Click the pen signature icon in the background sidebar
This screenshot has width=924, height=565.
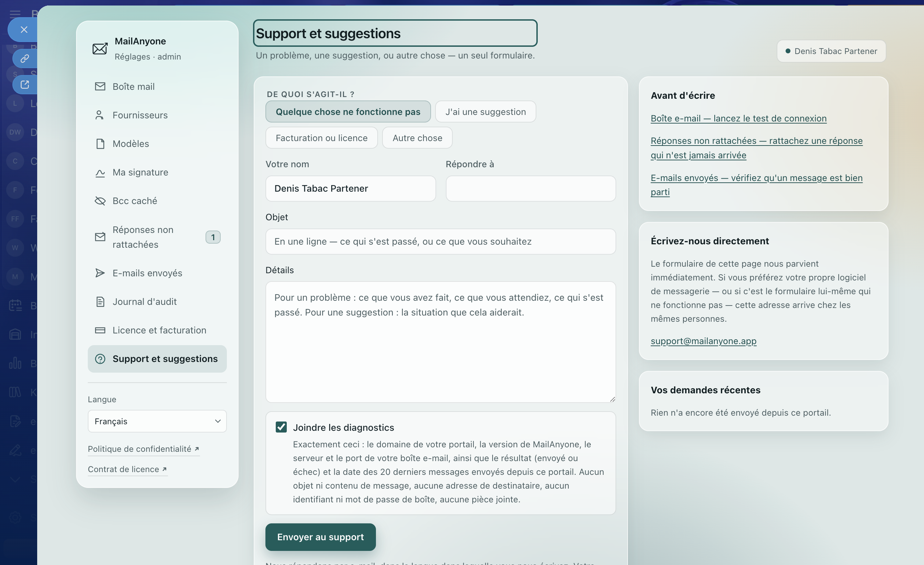(x=15, y=450)
